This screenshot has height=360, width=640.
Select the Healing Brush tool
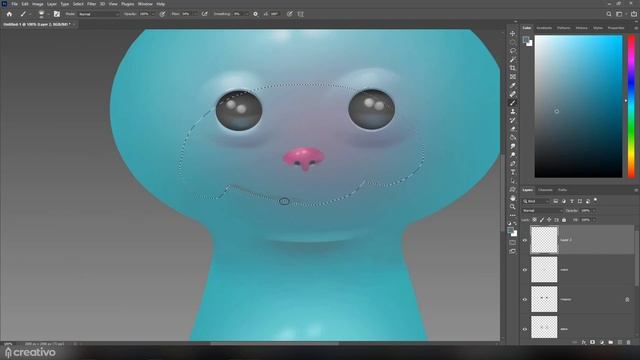coord(512,94)
